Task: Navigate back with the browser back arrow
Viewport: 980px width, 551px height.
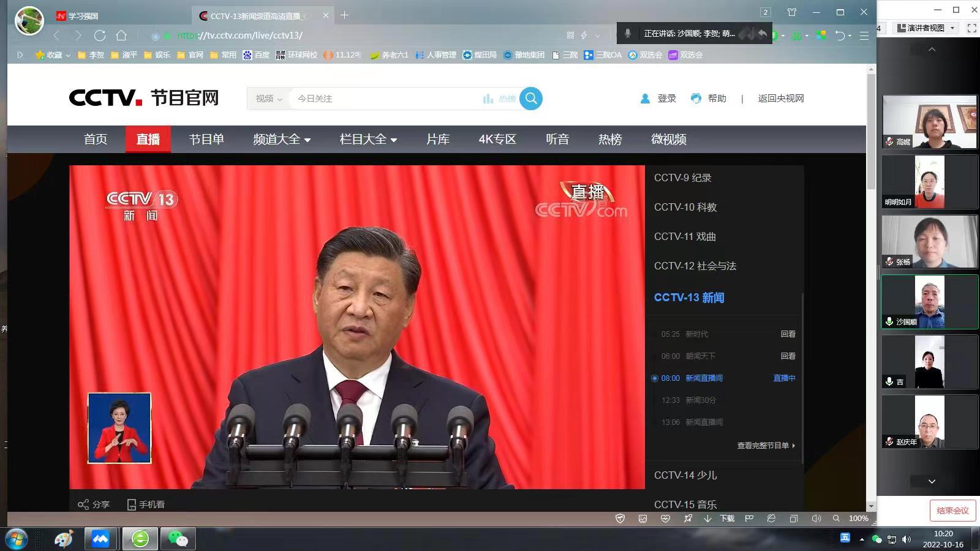Action: (57, 36)
